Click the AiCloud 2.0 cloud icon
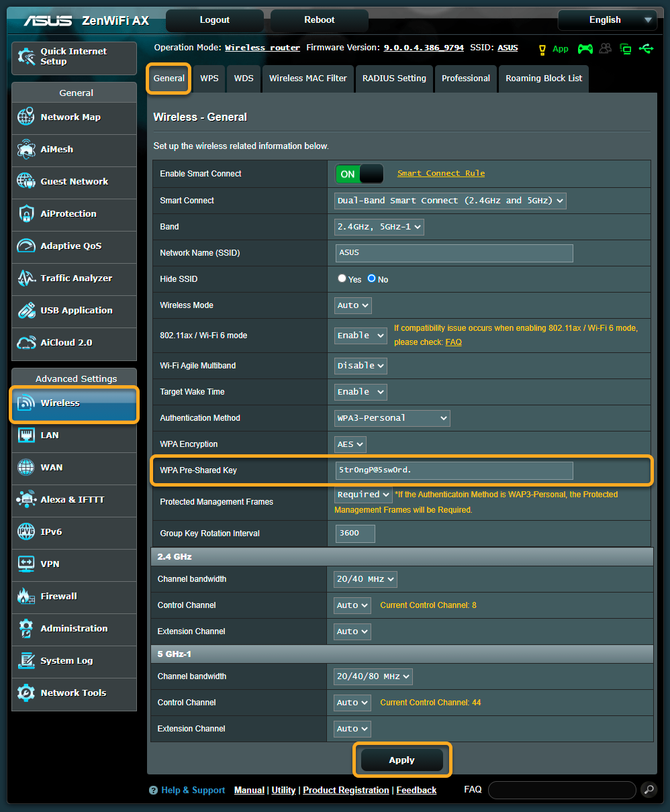 26,342
